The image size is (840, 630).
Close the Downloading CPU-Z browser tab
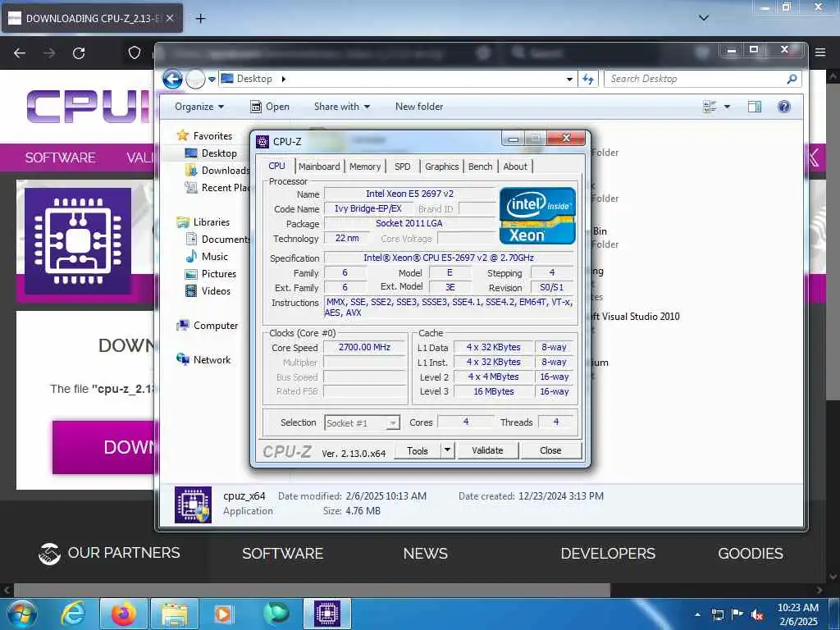tap(169, 18)
